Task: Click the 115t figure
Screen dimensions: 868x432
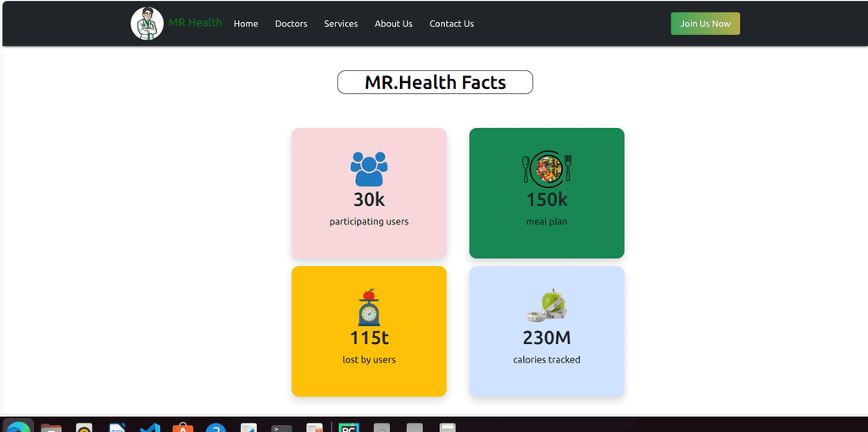Action: coord(369,337)
